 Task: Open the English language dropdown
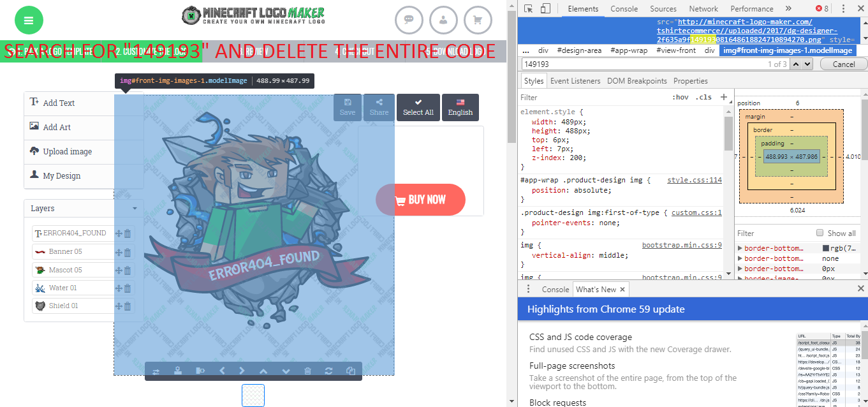point(460,107)
